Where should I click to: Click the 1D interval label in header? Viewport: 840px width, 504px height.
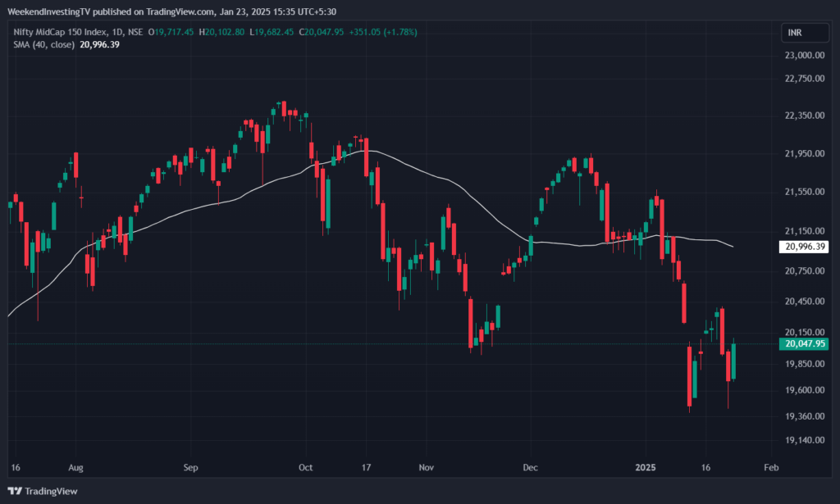pos(117,32)
